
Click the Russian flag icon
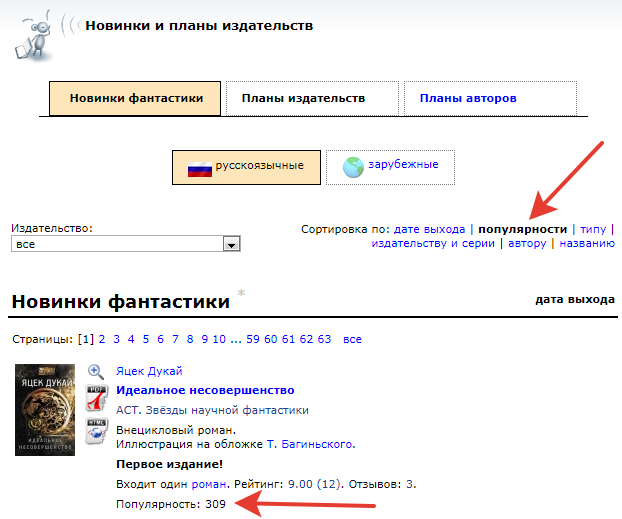(200, 169)
